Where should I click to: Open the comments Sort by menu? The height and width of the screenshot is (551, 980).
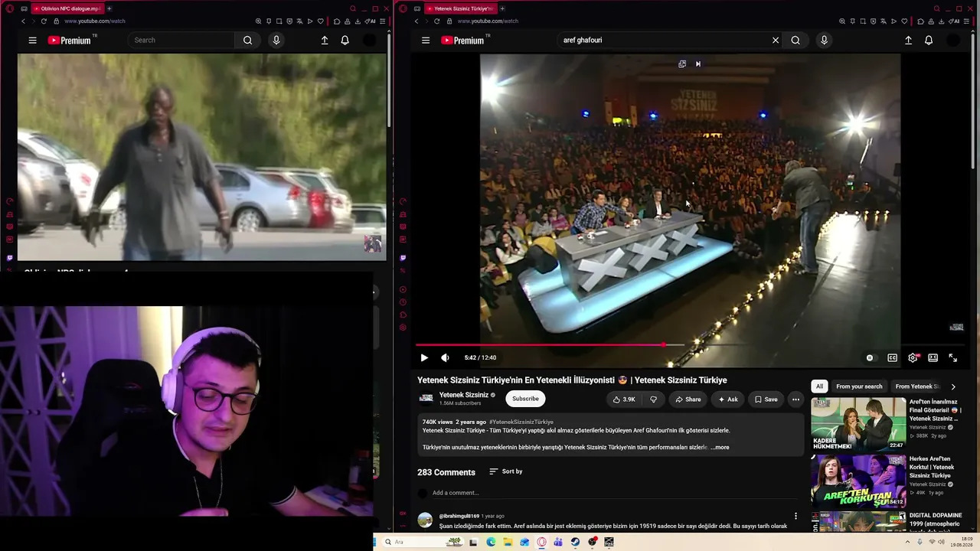506,471
